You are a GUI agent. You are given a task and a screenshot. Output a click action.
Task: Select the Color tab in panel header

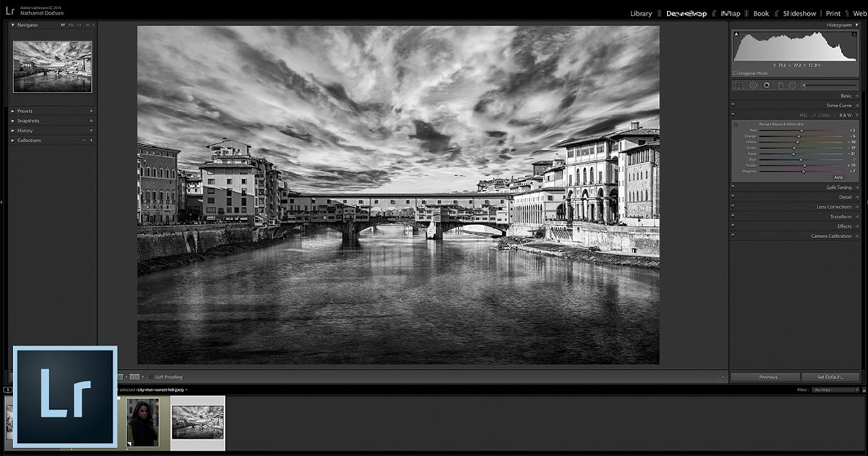(824, 115)
